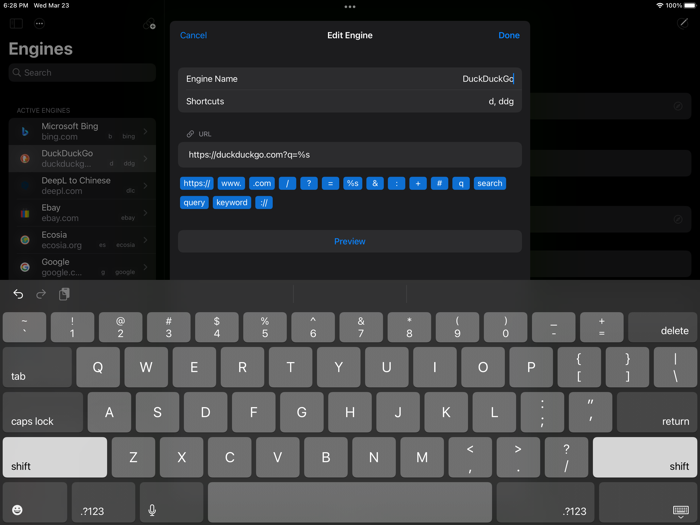Viewport: 700px width, 525px height.
Task: Cancel editing the engine
Action: [193, 35]
